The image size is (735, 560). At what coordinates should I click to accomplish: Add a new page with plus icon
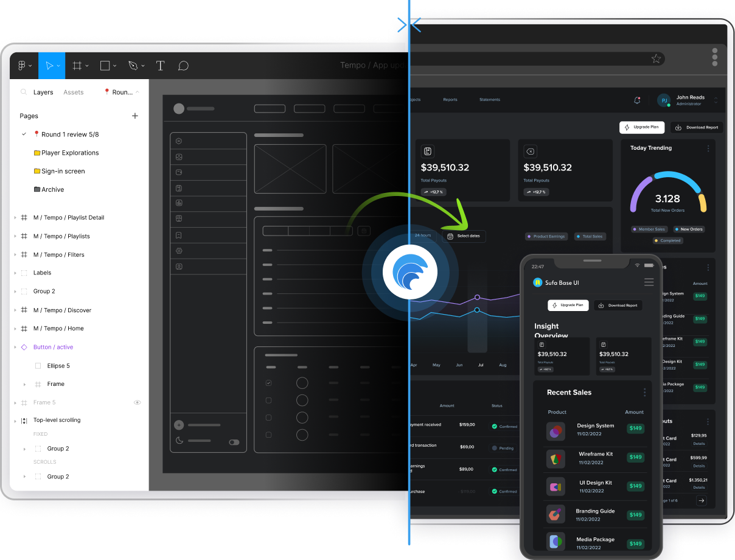click(x=135, y=116)
